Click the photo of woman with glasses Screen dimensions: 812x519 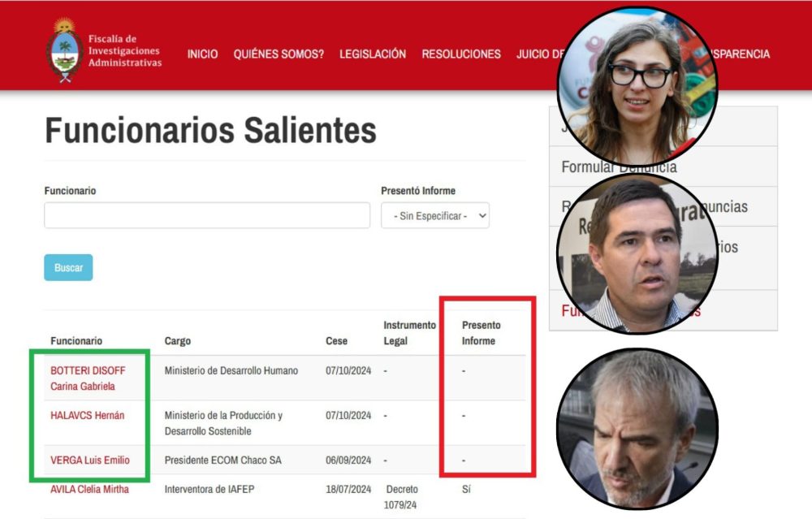tap(637, 86)
